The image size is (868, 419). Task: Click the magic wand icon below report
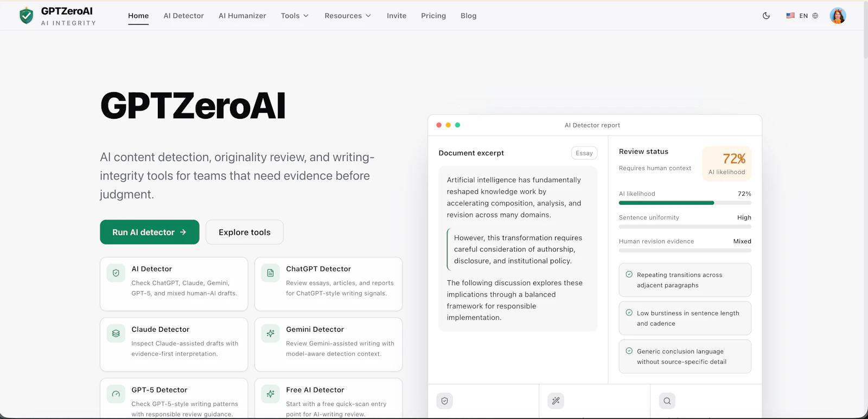pyautogui.click(x=556, y=401)
